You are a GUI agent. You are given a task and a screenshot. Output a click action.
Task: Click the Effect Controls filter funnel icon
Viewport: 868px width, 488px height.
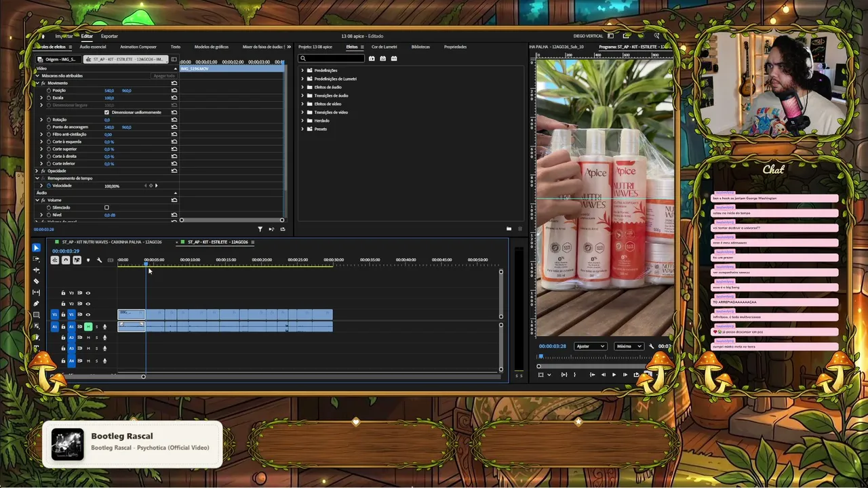point(260,229)
